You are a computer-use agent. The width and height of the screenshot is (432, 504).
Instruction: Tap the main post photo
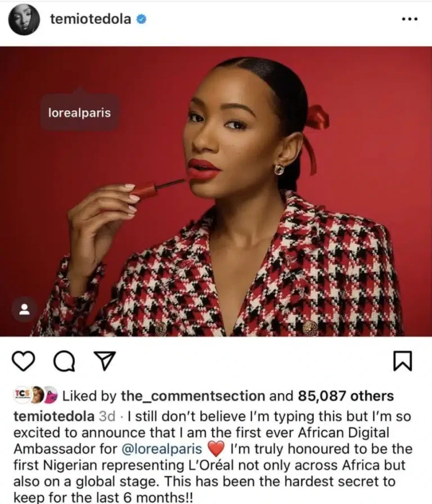tap(216, 192)
